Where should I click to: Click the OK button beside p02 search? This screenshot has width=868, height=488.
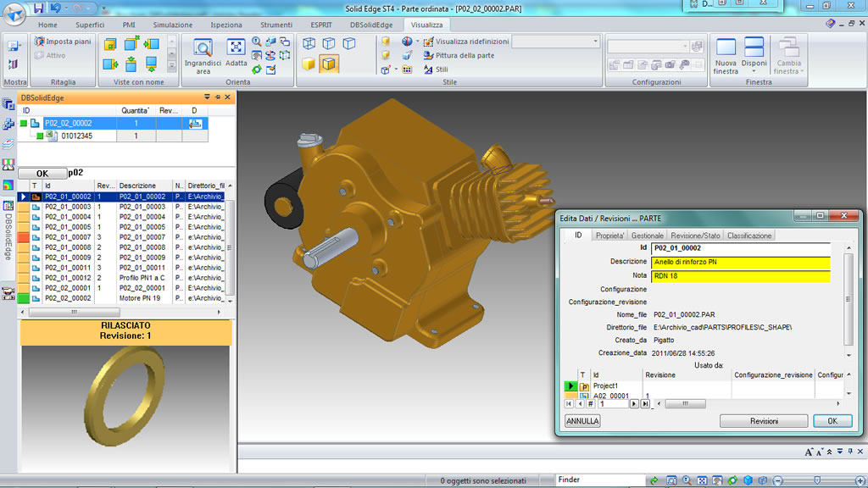[42, 173]
